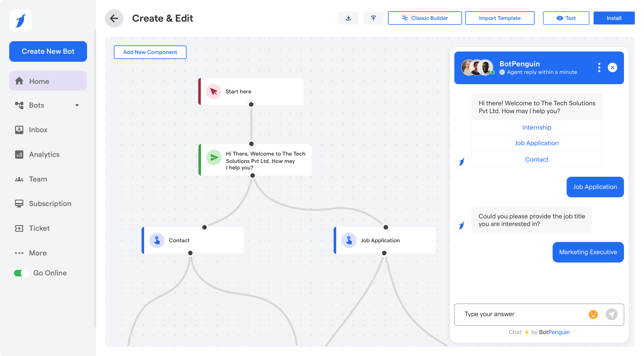Click the Job Application node touch icon

(x=349, y=240)
